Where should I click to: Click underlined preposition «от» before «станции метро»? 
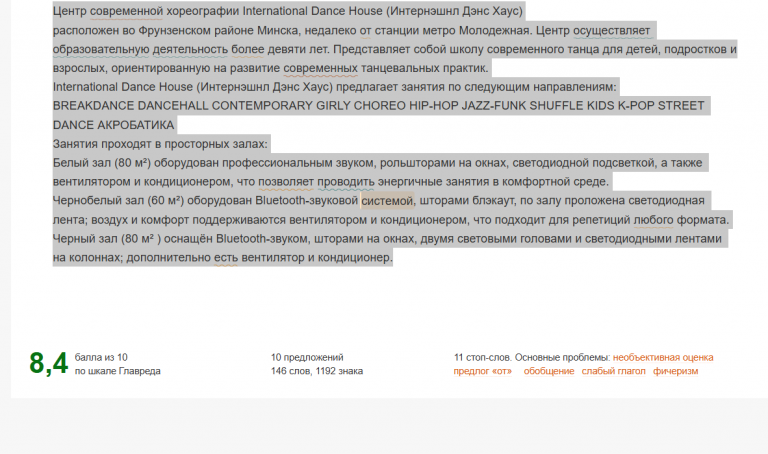pos(365,30)
